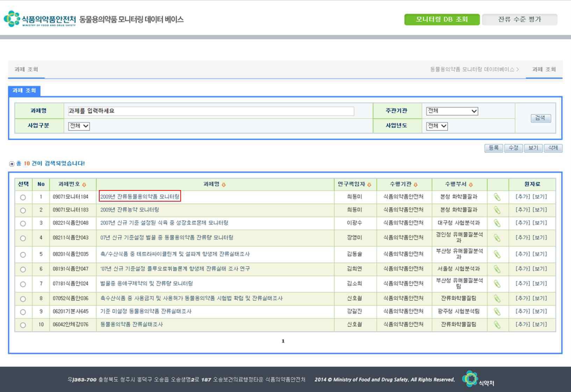
Task: Select radio button for row 6
Action: (23, 269)
